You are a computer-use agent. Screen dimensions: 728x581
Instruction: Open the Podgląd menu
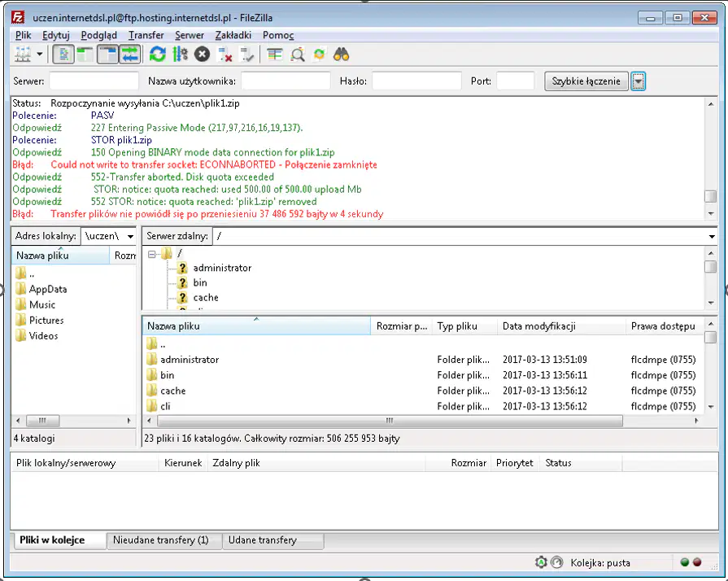tap(99, 35)
